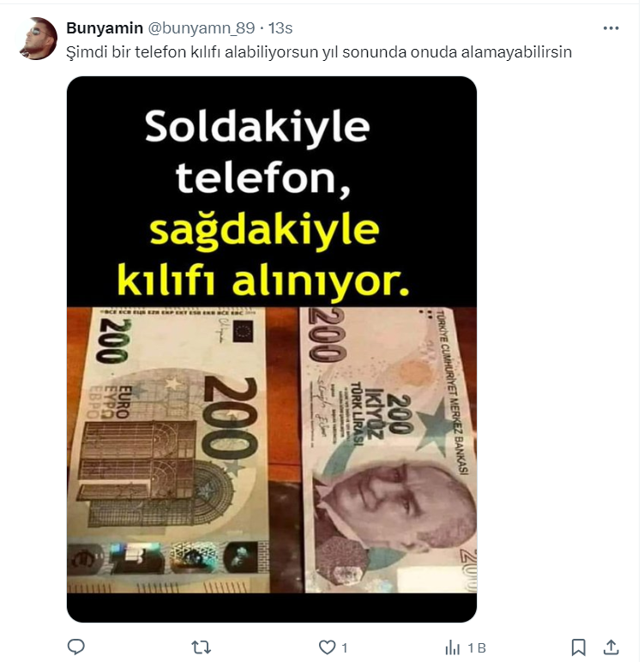
Task: Share the tweet using the upload arrow icon
Action: point(611,647)
